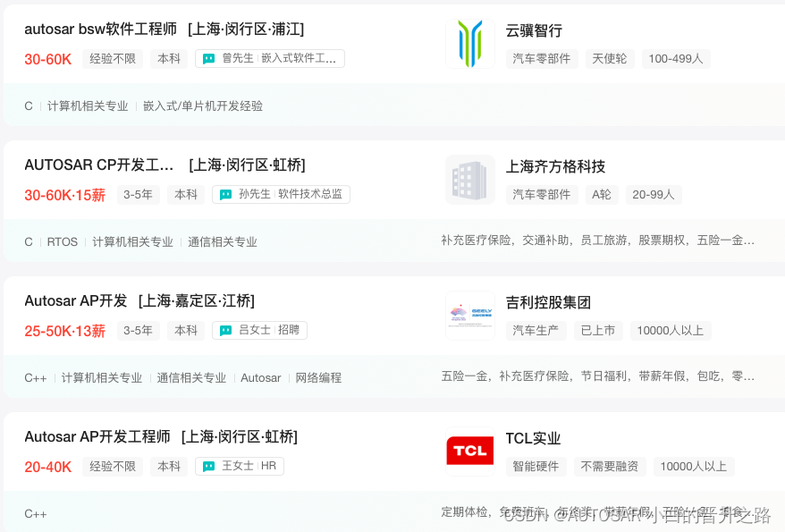
Task: Click the 吉利控股集团 company logo
Action: (x=470, y=316)
